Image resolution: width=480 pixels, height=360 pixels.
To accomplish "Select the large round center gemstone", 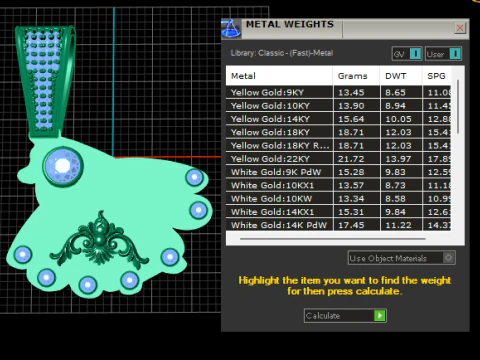I will coord(63,166).
